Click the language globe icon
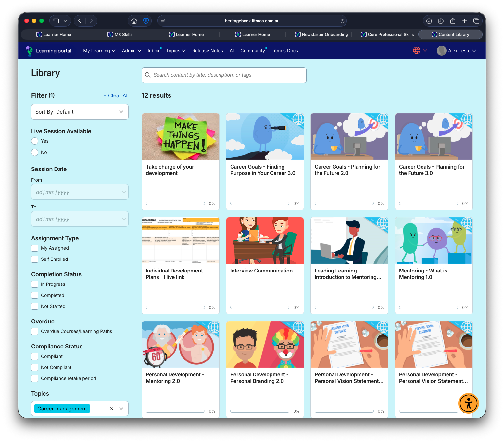504x442 pixels. [x=417, y=50]
